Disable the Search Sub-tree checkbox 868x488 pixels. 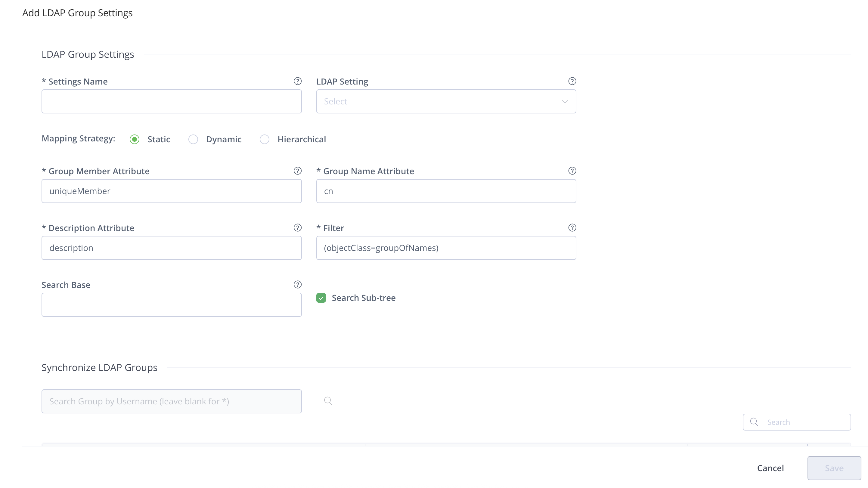coord(321,298)
